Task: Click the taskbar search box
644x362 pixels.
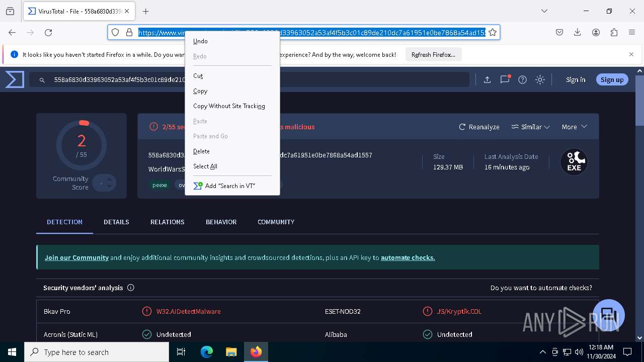Action: tap(97, 352)
